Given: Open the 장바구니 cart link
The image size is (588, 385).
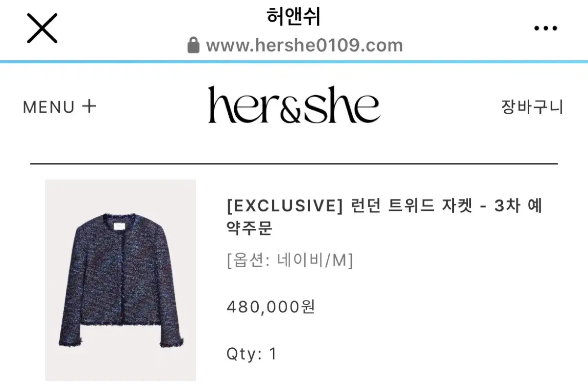Looking at the screenshot, I should click(x=532, y=106).
